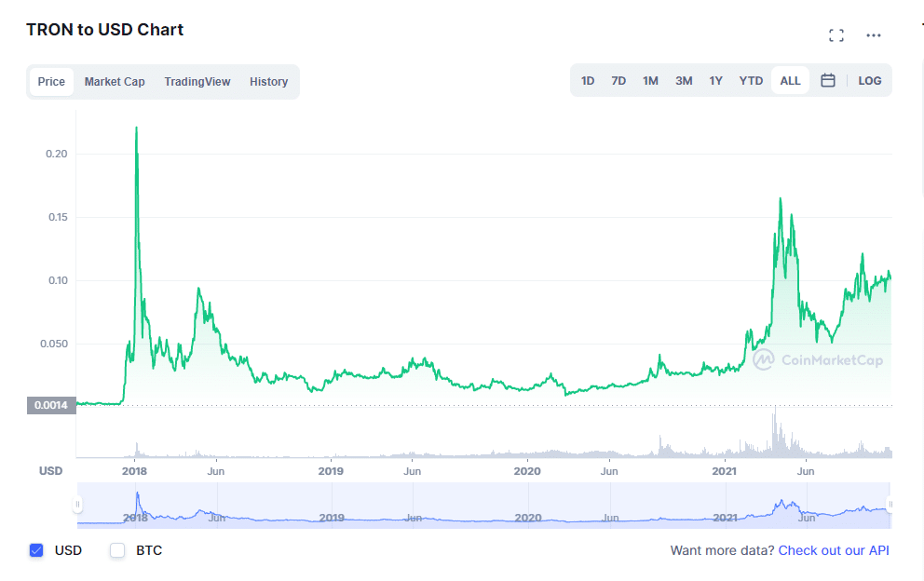The width and height of the screenshot is (924, 581).
Task: Select the YTD time range
Action: tap(752, 81)
